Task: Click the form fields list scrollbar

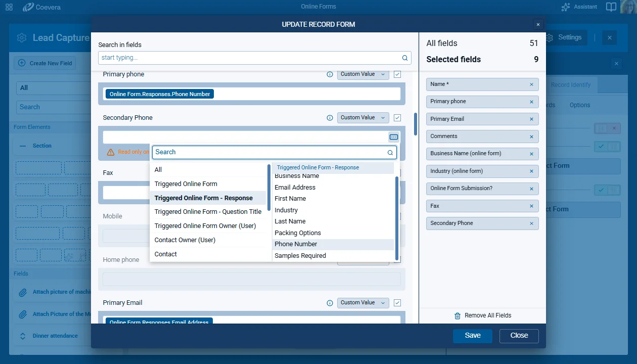Action: point(416,124)
